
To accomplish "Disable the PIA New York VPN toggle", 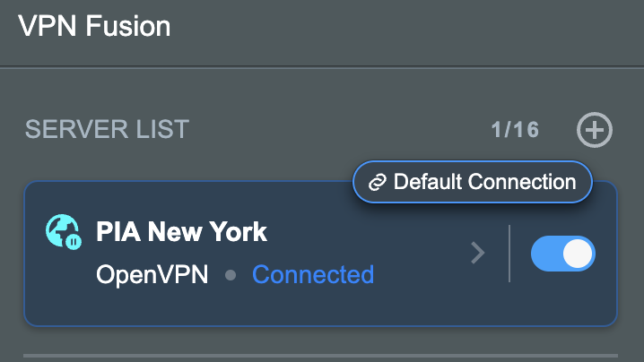I will tap(562, 254).
